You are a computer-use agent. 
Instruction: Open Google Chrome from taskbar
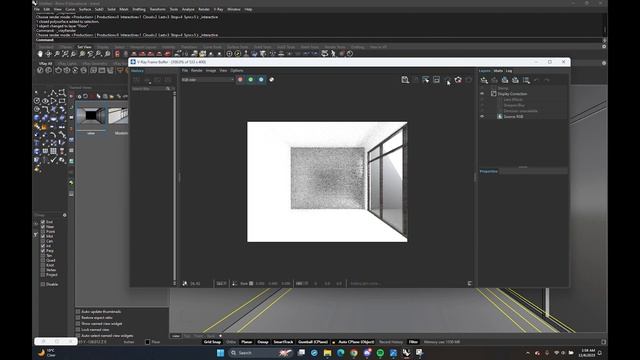tap(354, 353)
